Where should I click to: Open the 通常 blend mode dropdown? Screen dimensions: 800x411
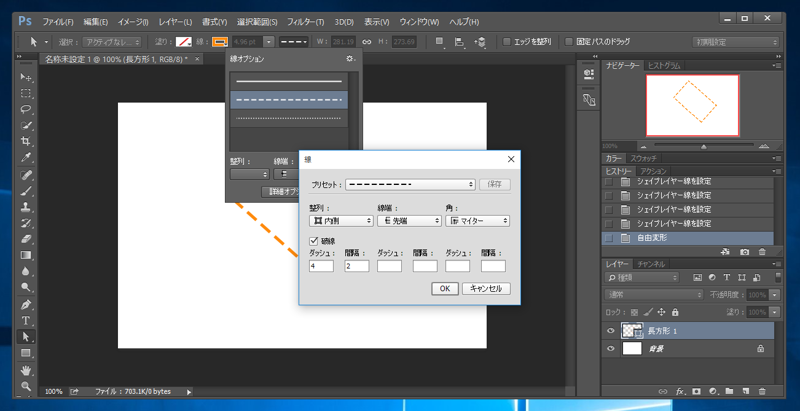[x=654, y=295]
